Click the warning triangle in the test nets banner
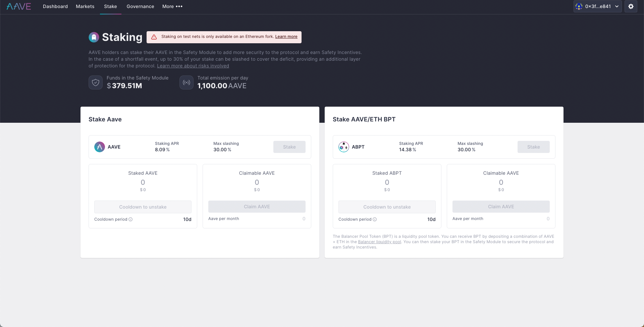The height and width of the screenshot is (327, 644). click(154, 37)
